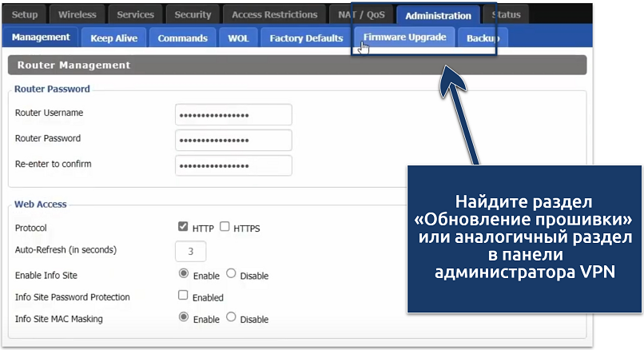Open the Factory Defaults sub-tab
644x350 pixels.
coord(306,38)
